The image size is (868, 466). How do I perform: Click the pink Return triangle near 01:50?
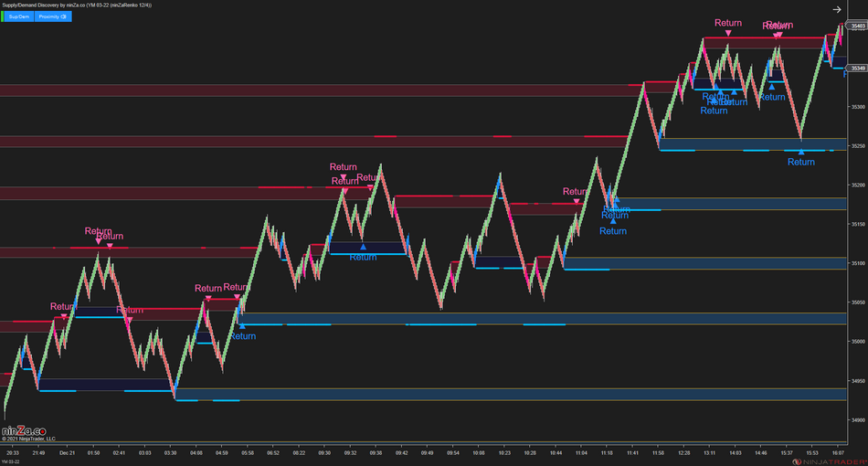pyautogui.click(x=99, y=241)
